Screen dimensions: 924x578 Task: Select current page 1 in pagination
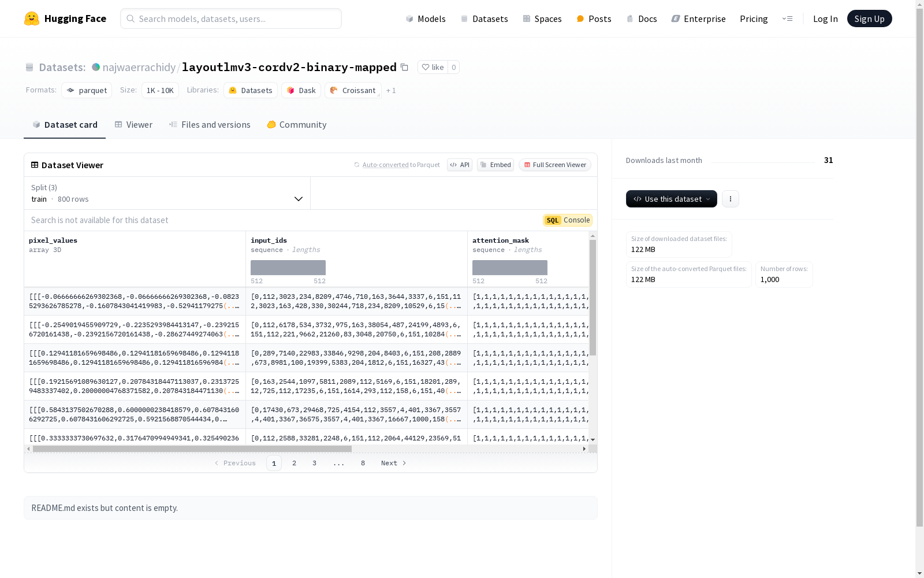pos(274,463)
